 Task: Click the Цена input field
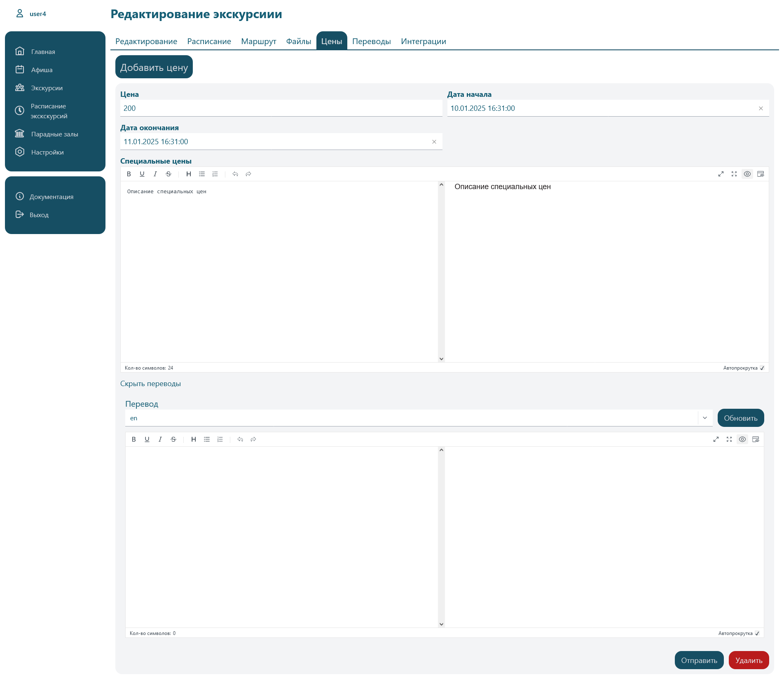pos(281,108)
